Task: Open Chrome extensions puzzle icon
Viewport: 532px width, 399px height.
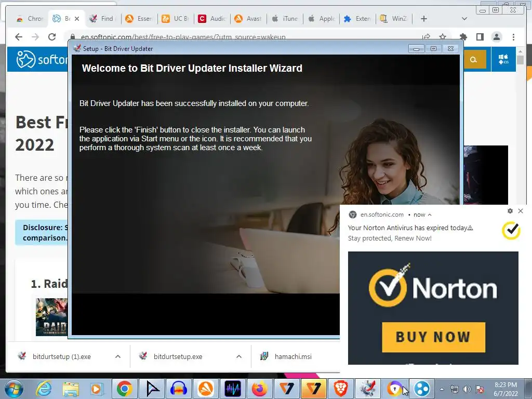Action: pos(463,37)
